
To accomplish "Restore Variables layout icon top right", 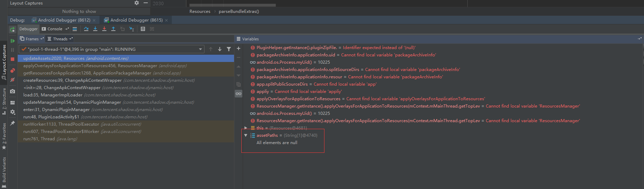I will click(x=639, y=39).
